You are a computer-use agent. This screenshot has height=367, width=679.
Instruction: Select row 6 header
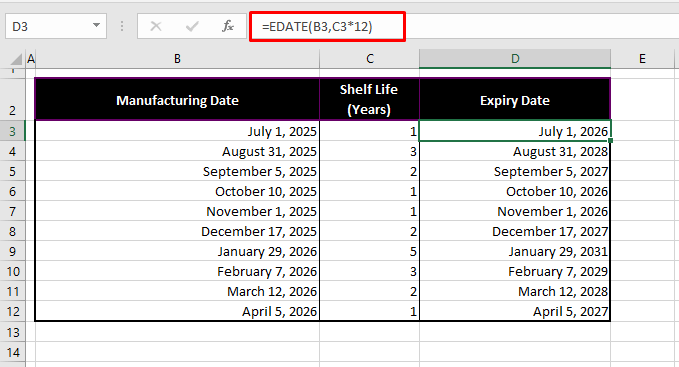(13, 191)
